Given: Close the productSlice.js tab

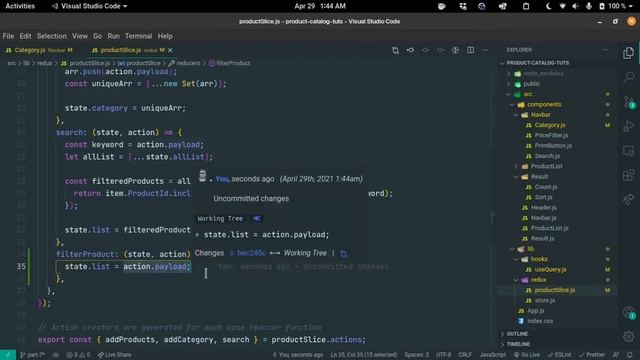Looking at the screenshot, I should pyautogui.click(x=170, y=50).
